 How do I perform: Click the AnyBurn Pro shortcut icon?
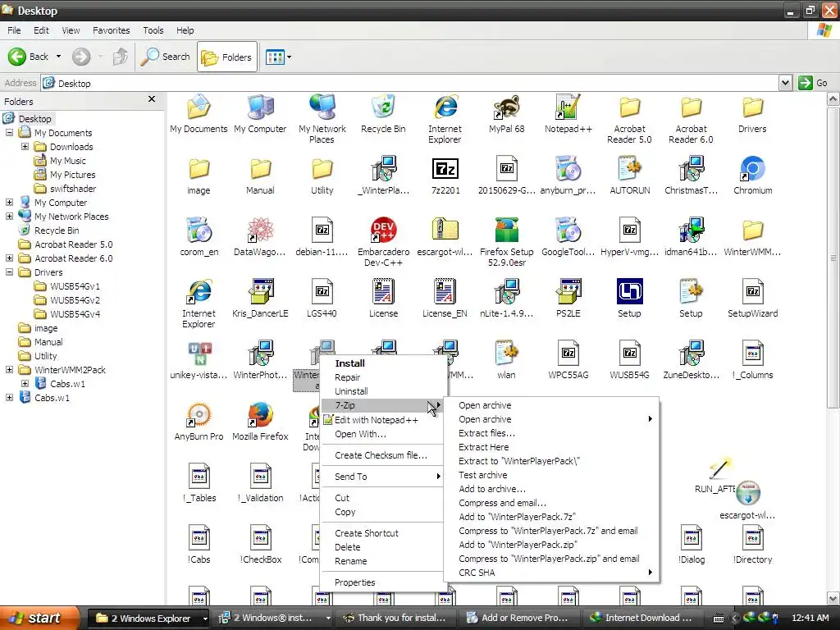coord(199,415)
